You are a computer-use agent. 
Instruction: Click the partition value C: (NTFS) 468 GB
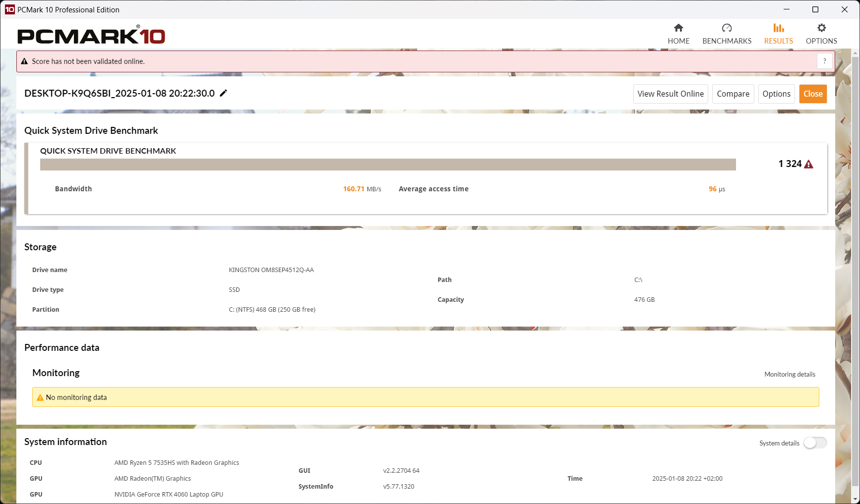coord(272,310)
